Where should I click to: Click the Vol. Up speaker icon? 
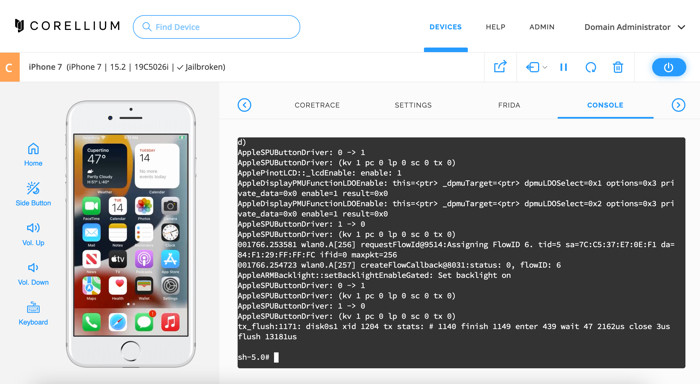(x=33, y=228)
